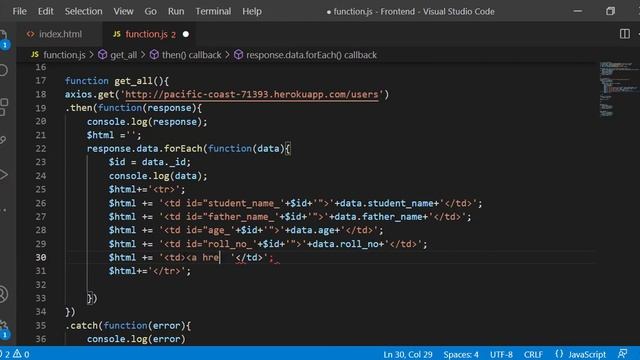Click the function get_all() declaration

click(x=117, y=81)
